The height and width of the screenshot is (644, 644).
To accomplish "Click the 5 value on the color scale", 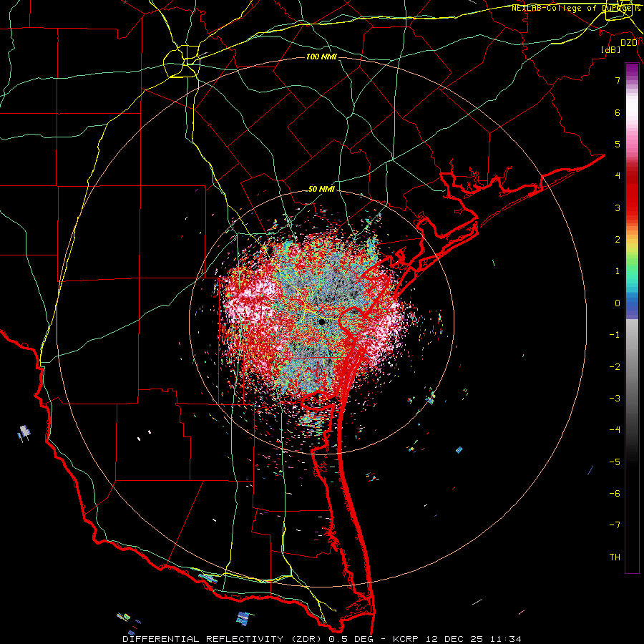I will tap(618, 144).
